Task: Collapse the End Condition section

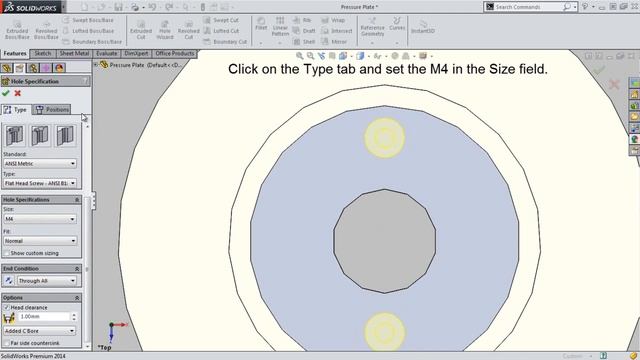Action: tap(77, 269)
